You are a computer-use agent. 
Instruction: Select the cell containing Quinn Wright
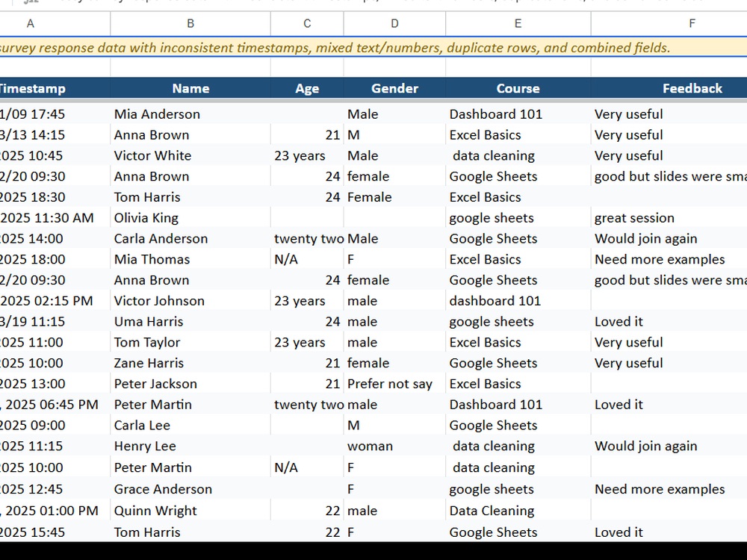click(190, 511)
